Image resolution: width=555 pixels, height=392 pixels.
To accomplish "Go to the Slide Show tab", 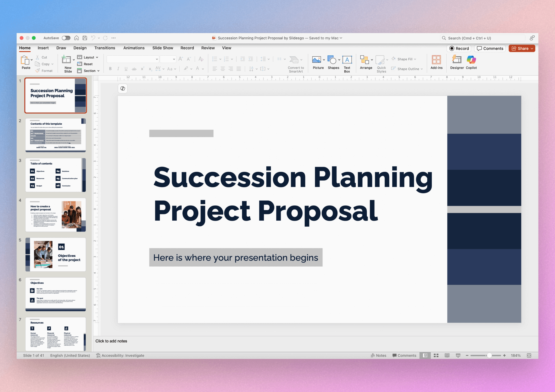I will click(163, 48).
